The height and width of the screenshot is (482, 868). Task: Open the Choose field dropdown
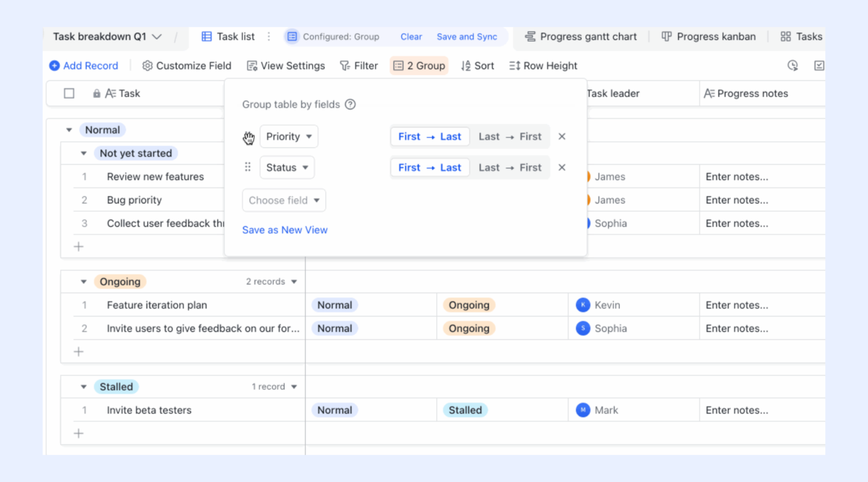pos(284,200)
